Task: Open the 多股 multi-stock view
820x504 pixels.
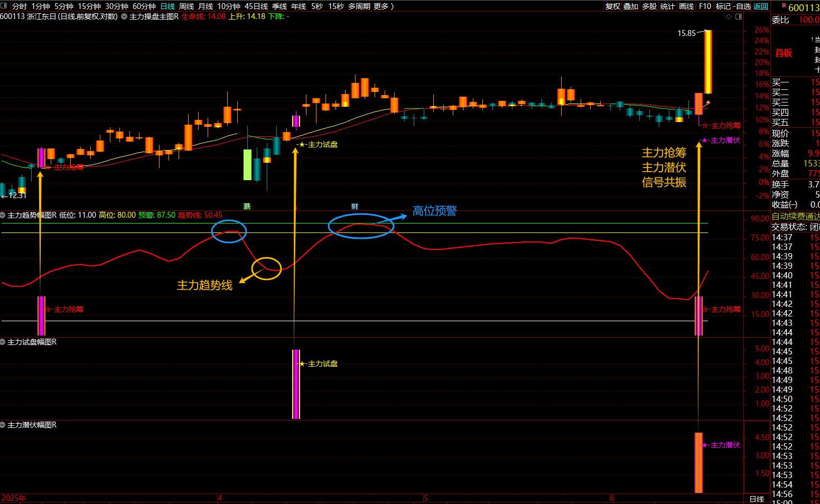Action: click(649, 6)
